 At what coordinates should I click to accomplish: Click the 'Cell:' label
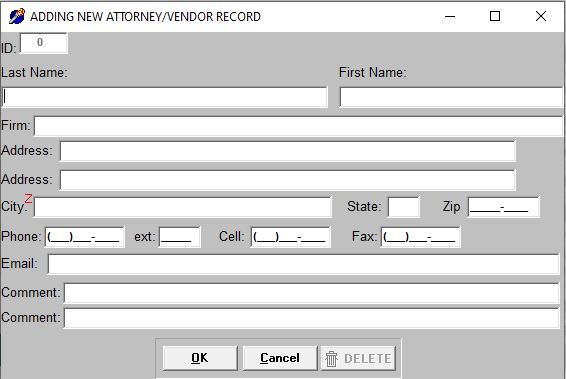click(232, 236)
